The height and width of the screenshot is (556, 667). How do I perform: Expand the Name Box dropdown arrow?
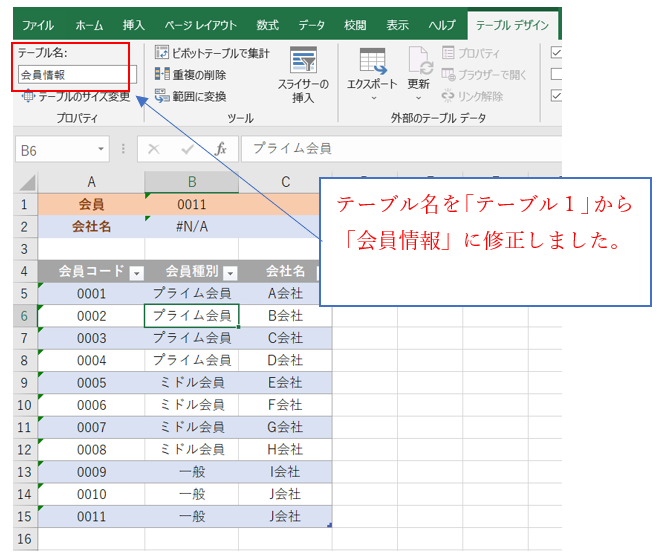point(101,149)
